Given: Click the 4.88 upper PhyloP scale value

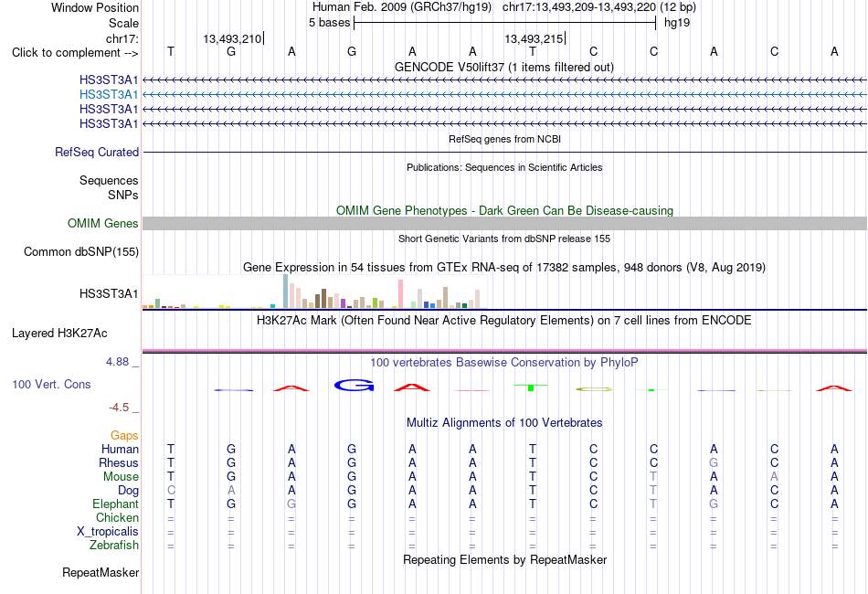Looking at the screenshot, I should pyautogui.click(x=117, y=362).
